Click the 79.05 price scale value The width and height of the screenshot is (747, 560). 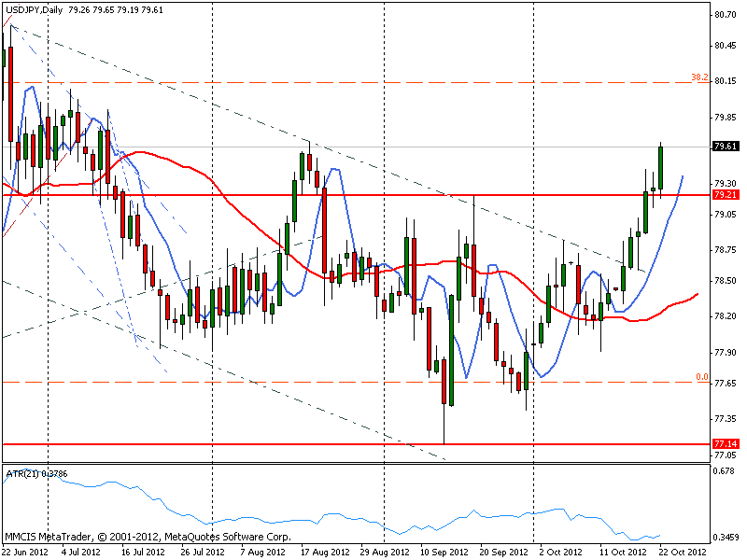click(x=726, y=215)
